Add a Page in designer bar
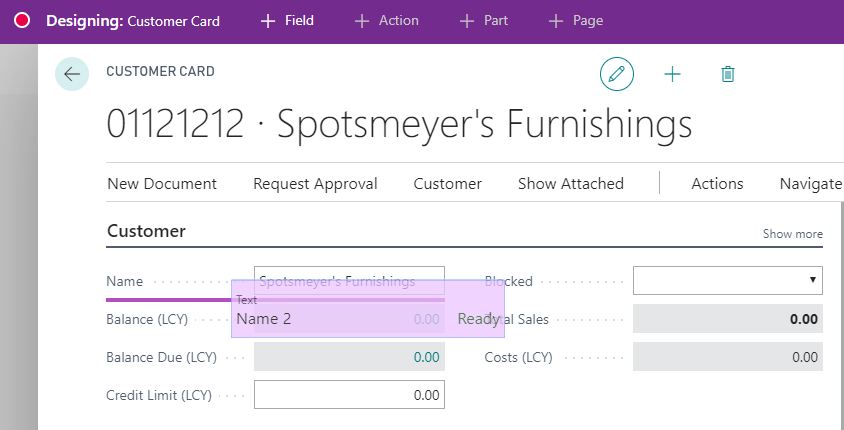This screenshot has width=844, height=430. (x=575, y=21)
